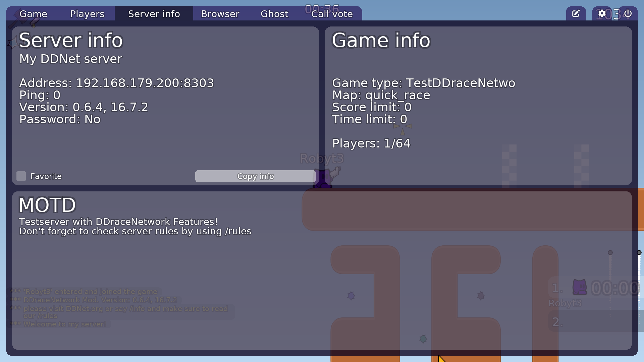Toggle the Favorite checkbox
Screen dimensions: 644x362
21,176
